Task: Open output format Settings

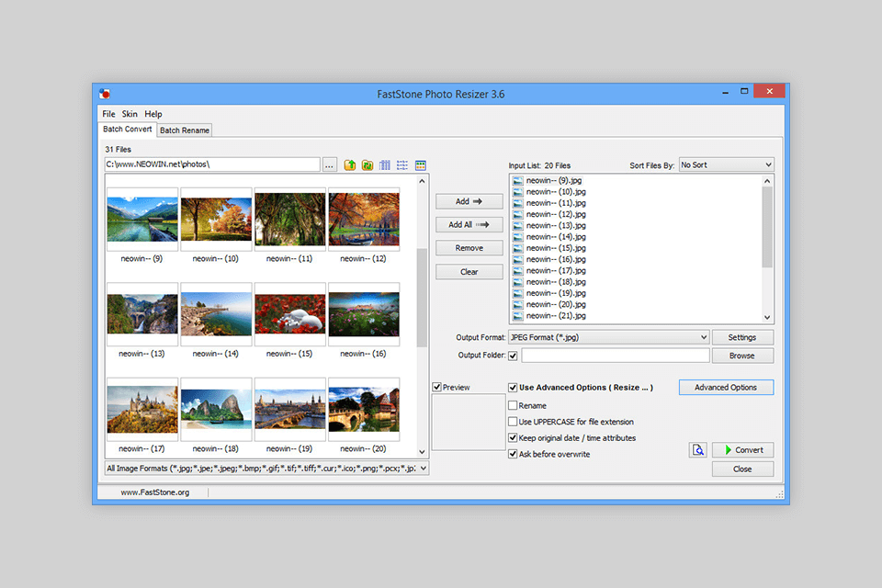Action: pyautogui.click(x=742, y=337)
